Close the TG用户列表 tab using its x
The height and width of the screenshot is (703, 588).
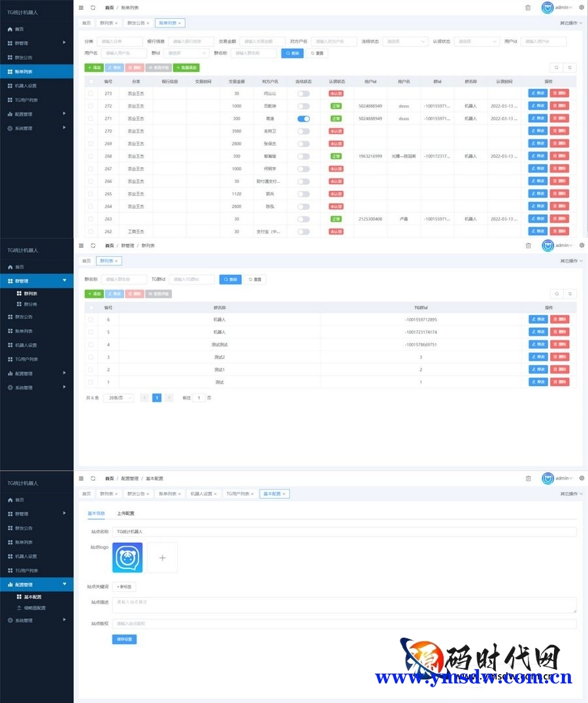pos(252,494)
